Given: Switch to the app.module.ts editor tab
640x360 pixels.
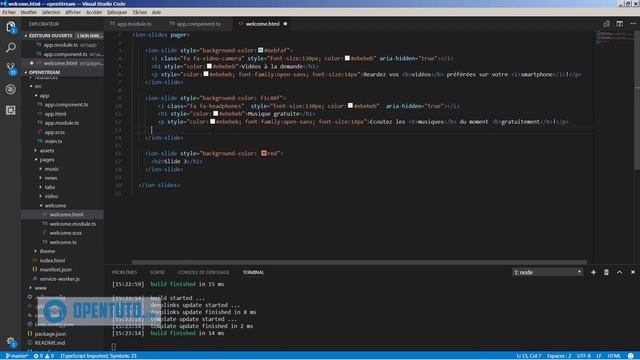Looking at the screenshot, I should click(x=134, y=24).
